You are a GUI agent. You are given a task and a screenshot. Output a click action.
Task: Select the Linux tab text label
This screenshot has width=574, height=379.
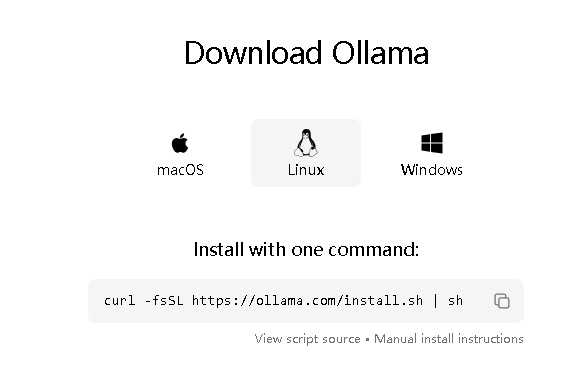306,170
